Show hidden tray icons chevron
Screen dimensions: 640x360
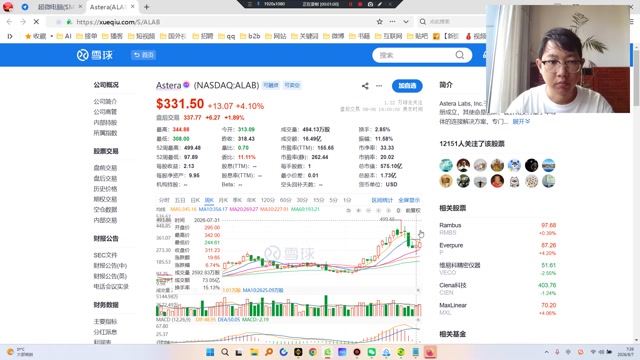pos(547,352)
